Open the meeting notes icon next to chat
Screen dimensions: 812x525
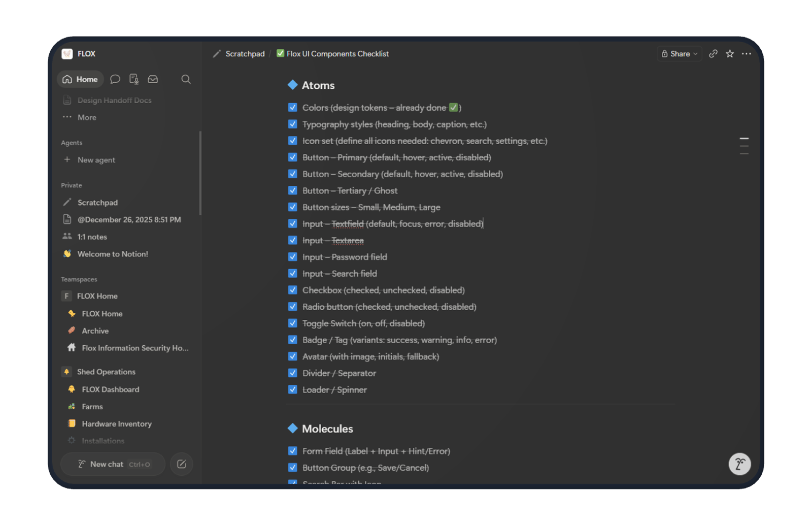point(134,79)
